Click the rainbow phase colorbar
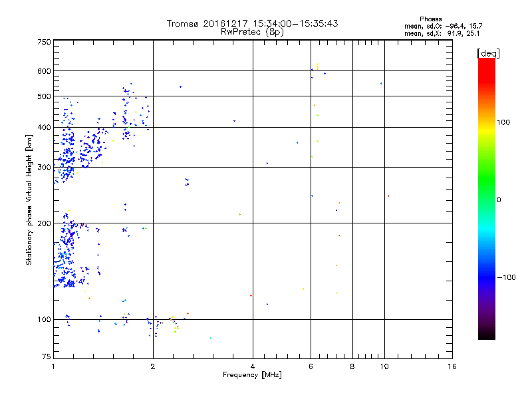Screen dimensions: 532x399 487,198
